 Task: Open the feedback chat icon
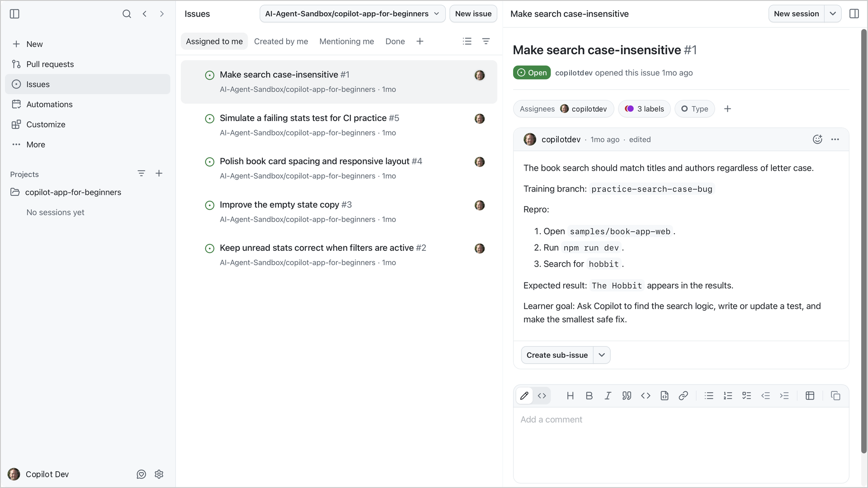click(x=142, y=474)
